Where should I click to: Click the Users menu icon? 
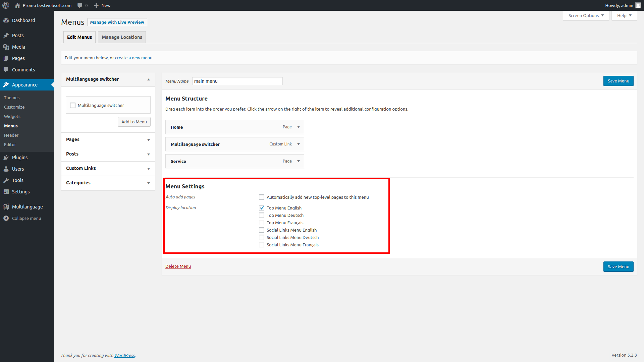[x=6, y=168]
